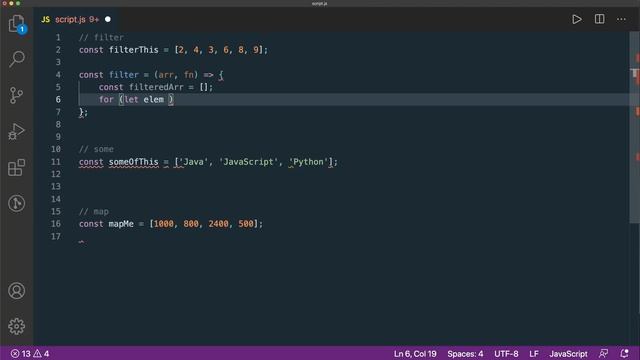
Task: Click line number 4 in the gutter
Action: tap(58, 75)
